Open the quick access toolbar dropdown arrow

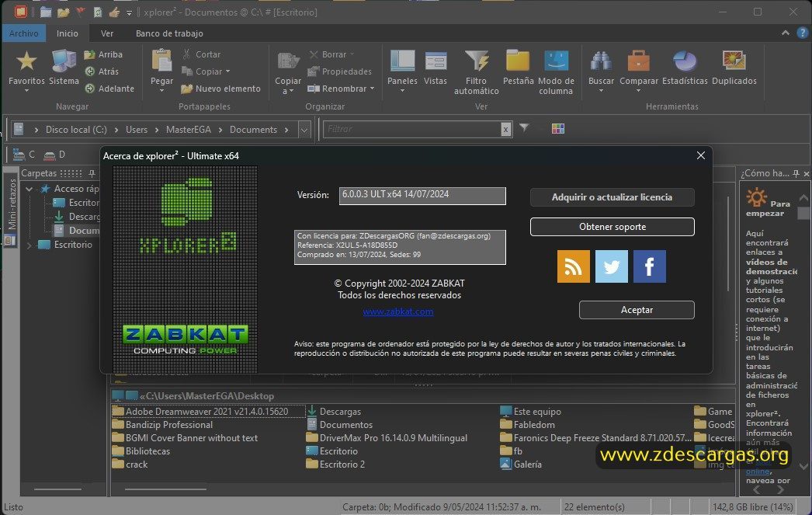point(130,12)
